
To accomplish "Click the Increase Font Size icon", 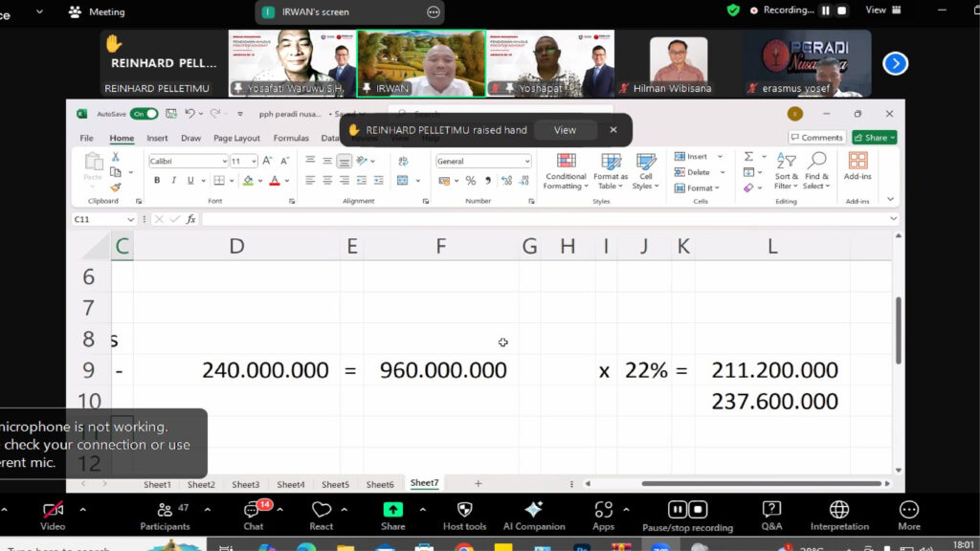I will (x=267, y=161).
